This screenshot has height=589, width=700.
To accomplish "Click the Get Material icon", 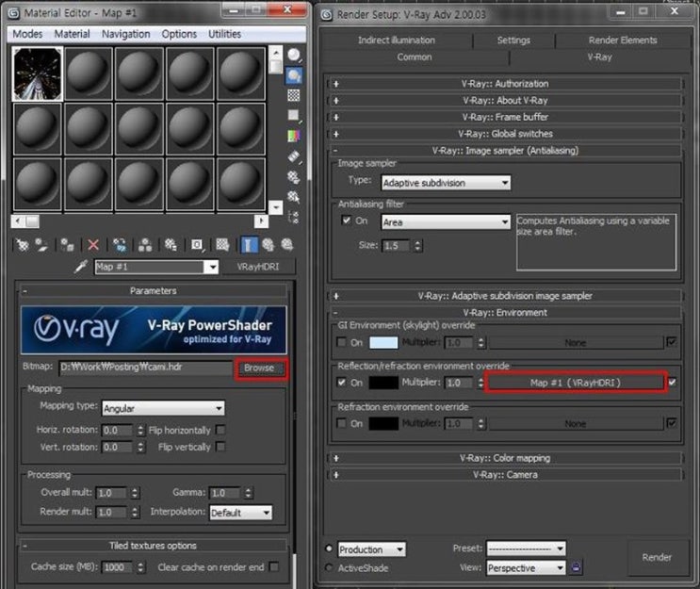I will (x=23, y=245).
